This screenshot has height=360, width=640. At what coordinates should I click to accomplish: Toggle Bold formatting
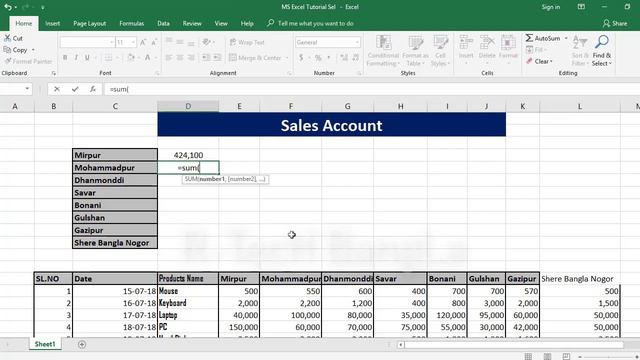[65, 58]
